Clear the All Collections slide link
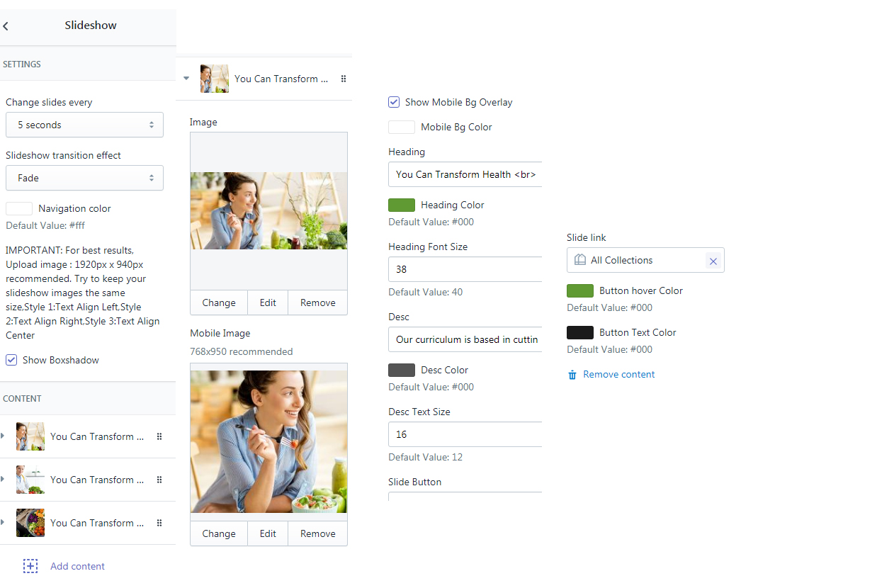Image resolution: width=877 pixels, height=588 pixels. pyautogui.click(x=713, y=261)
